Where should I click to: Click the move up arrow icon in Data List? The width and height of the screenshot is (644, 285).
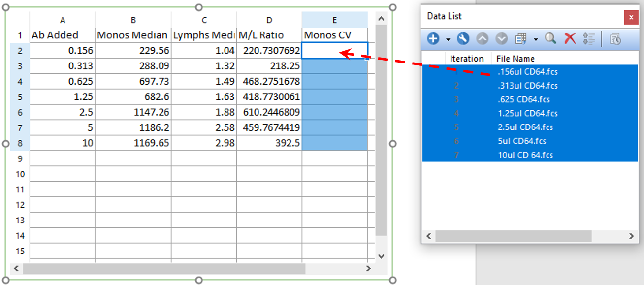click(483, 39)
